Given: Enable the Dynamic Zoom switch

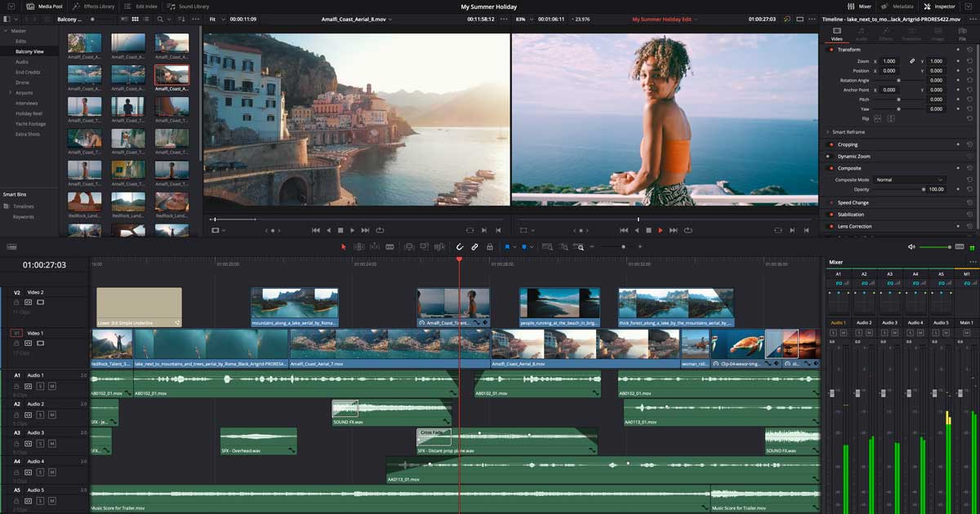Looking at the screenshot, I should 831,156.
